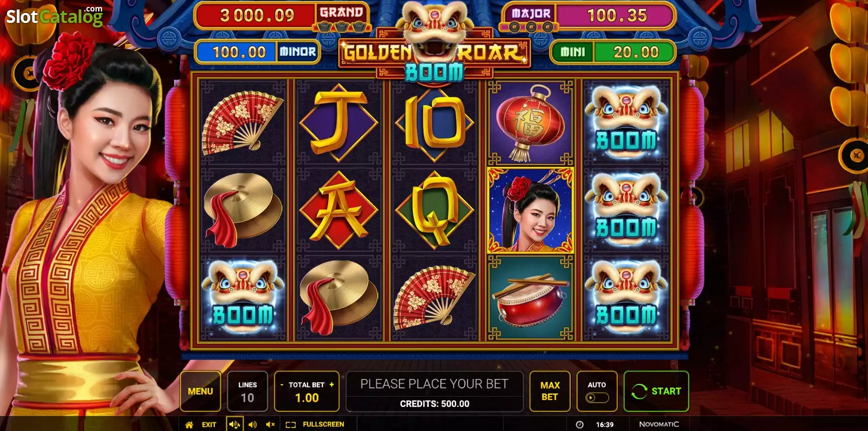The width and height of the screenshot is (868, 431).
Task: Click the home icon in bottom bar
Action: click(189, 425)
